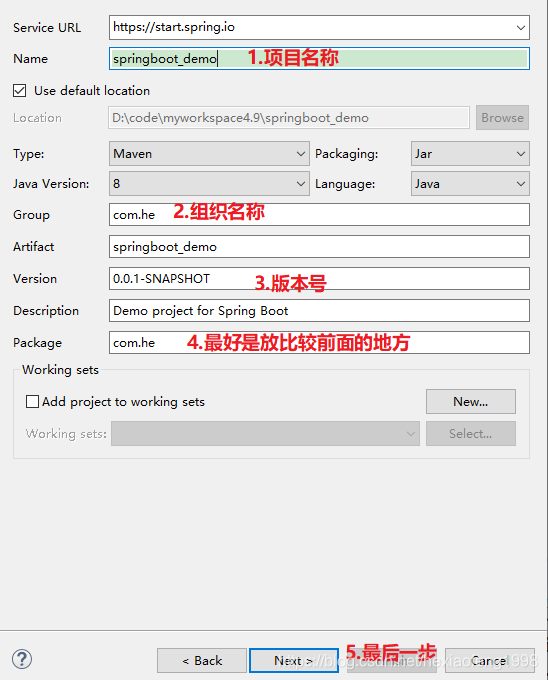
Task: Click into the Description field
Action: click(319, 311)
